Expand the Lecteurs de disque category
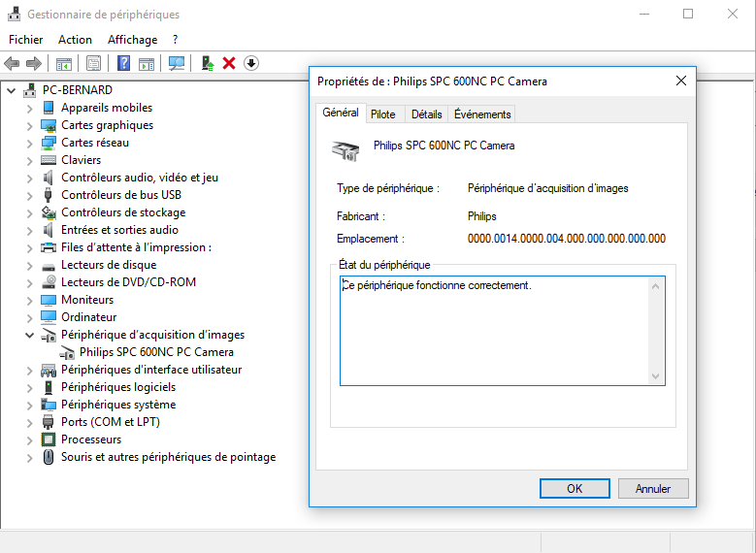The width and height of the screenshot is (756, 553). [x=29, y=266]
